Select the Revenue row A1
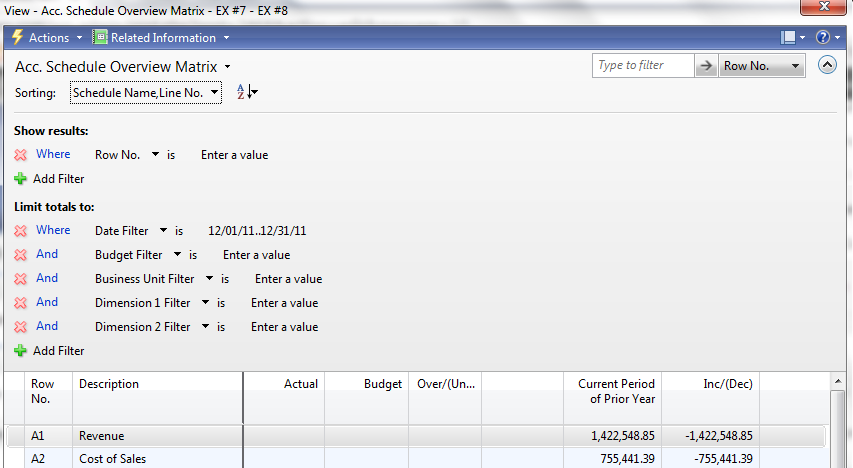853x468 pixels. (98, 436)
